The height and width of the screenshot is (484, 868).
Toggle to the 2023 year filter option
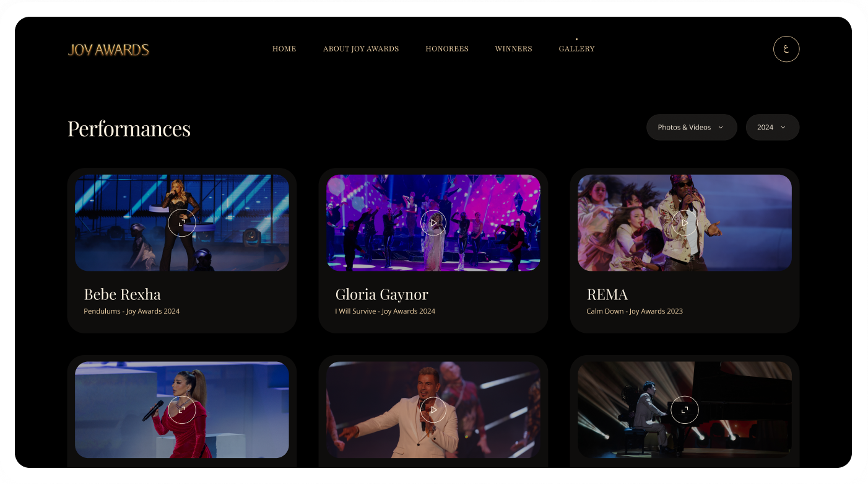(772, 127)
